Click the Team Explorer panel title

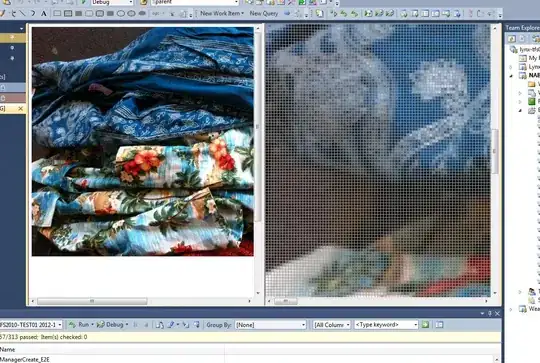point(522,28)
